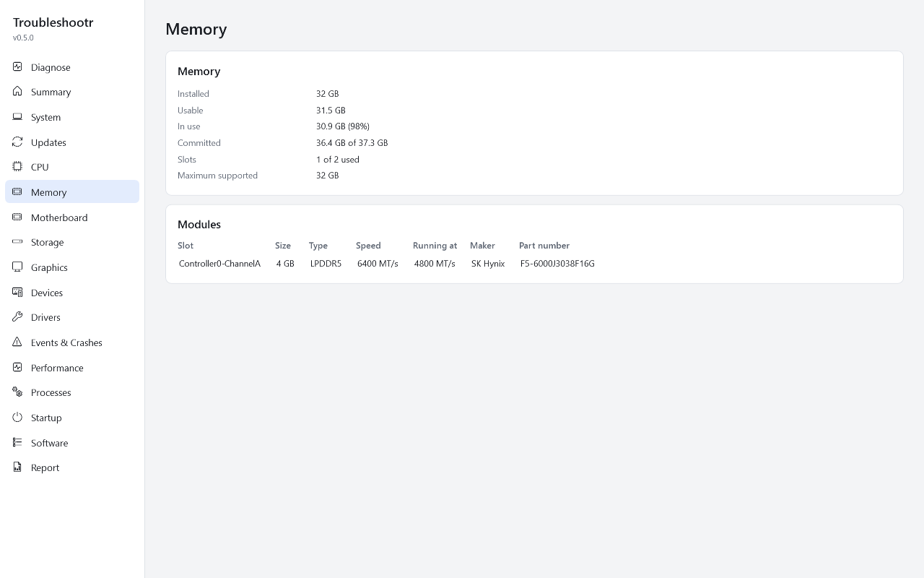Screen dimensions: 924x578
Task: Click the Controller0-ChannelA slot cell
Action: click(219, 264)
